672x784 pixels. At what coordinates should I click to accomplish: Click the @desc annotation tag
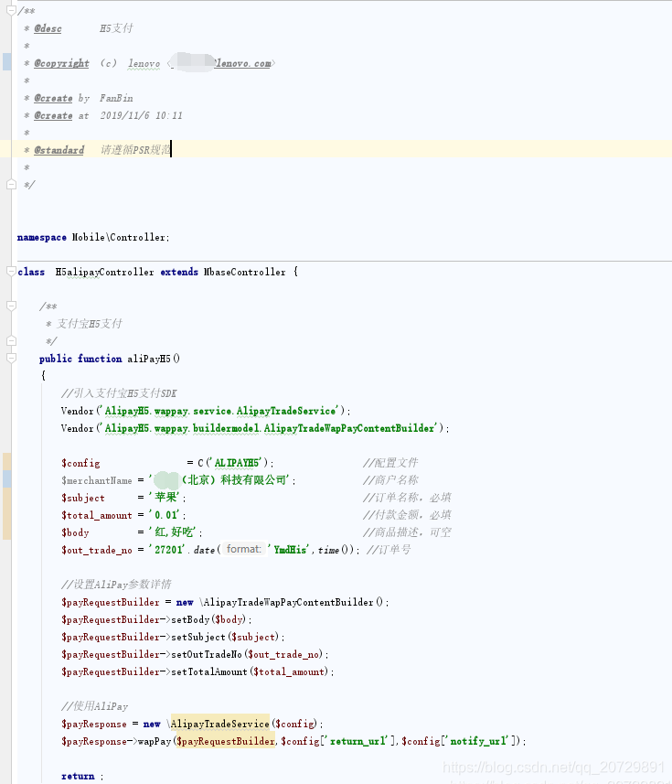[x=48, y=28]
